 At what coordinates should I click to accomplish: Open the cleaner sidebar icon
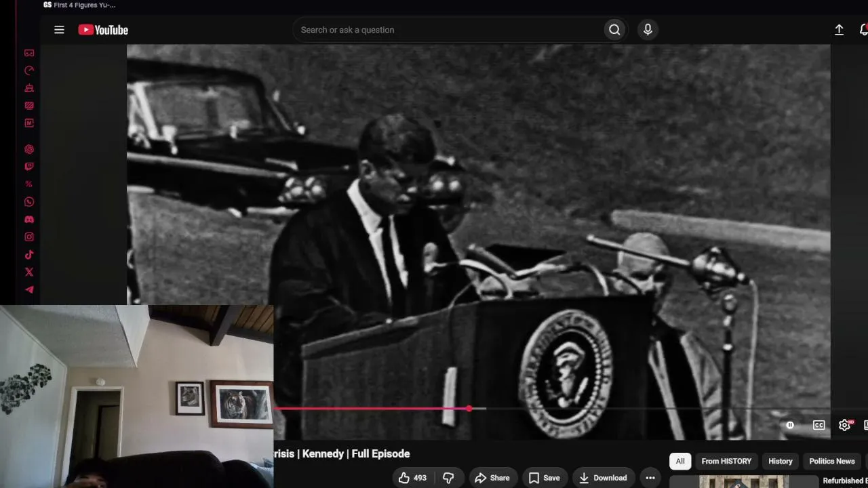[x=29, y=88]
